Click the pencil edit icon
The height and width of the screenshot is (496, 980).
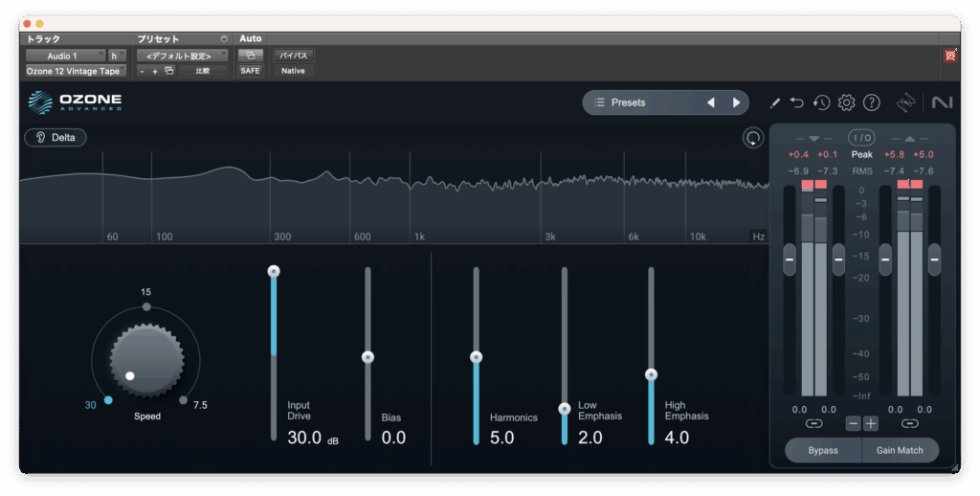pos(775,102)
